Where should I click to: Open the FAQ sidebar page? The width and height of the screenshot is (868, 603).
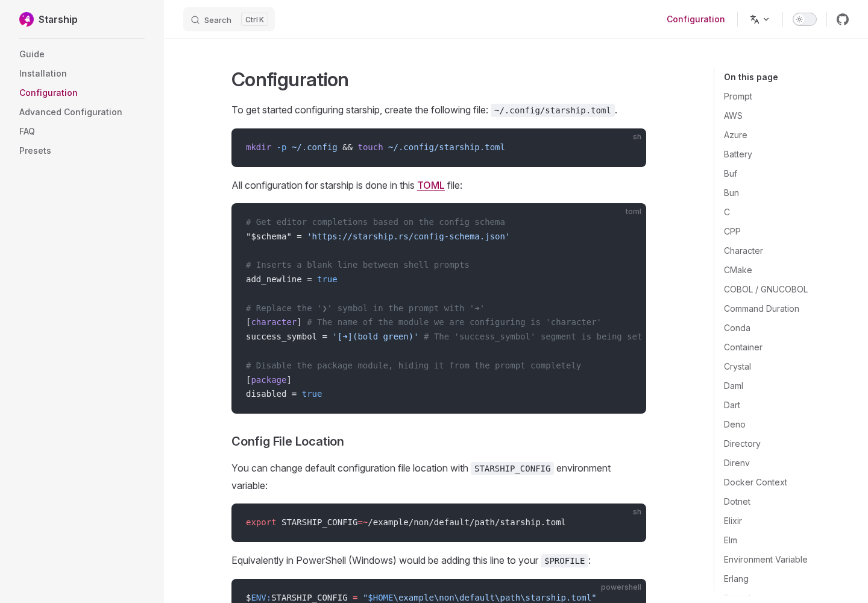27,131
